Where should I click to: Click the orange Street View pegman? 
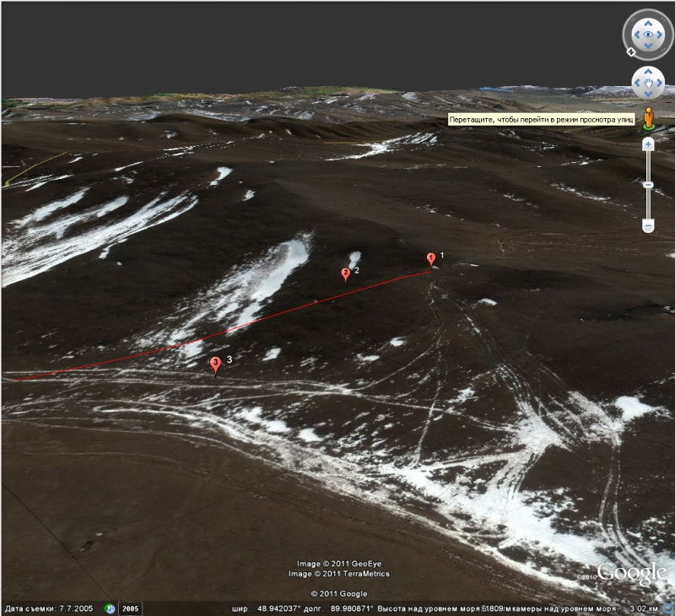tap(648, 118)
